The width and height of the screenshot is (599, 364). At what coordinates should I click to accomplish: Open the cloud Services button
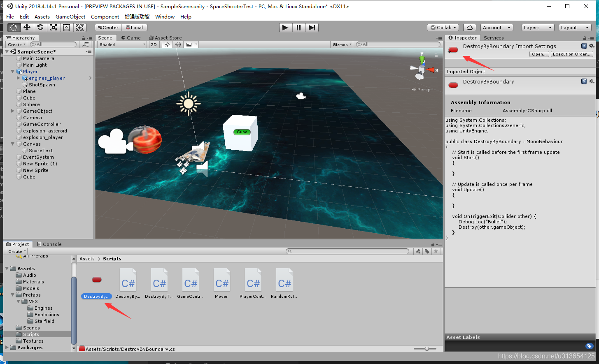470,28
